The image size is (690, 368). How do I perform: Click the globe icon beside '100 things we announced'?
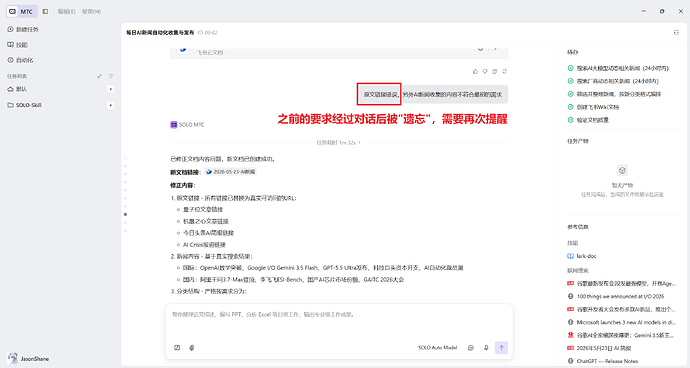[x=570, y=296]
